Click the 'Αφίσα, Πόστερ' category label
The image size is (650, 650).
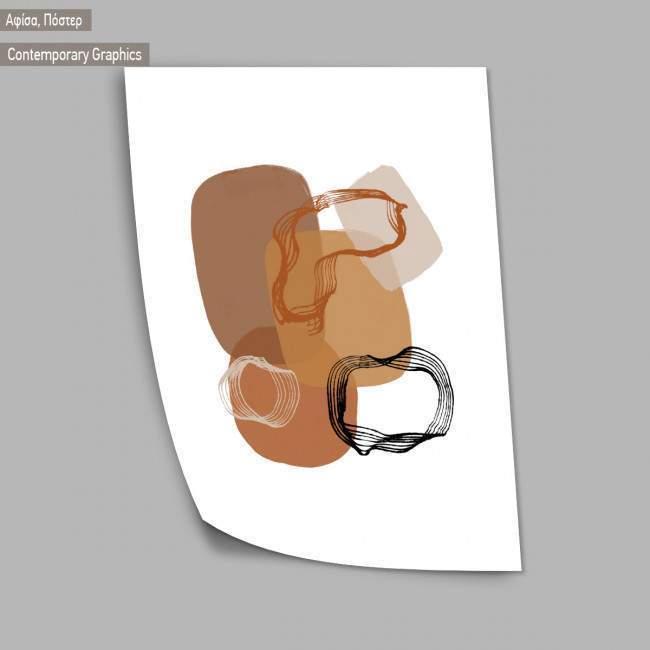(45, 20)
